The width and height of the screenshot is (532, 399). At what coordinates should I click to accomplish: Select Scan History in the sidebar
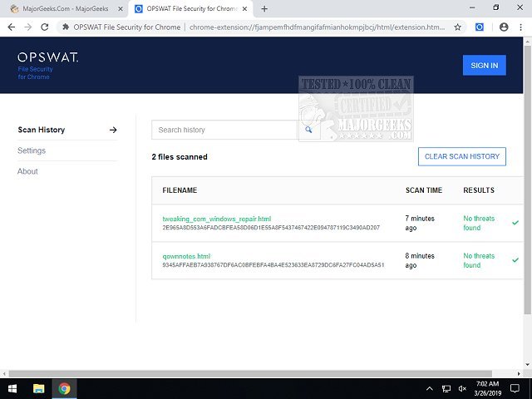[42, 130]
